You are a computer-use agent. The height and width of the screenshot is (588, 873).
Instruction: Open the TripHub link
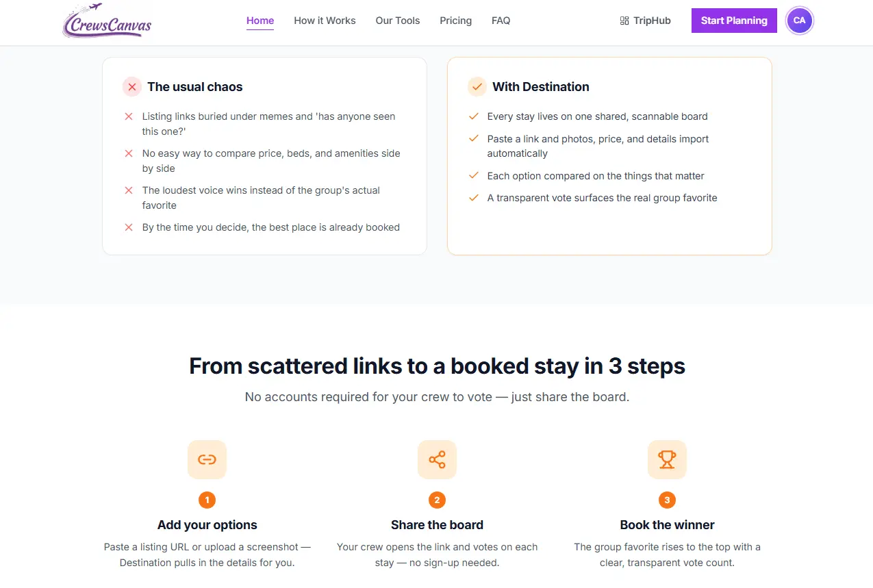645,21
